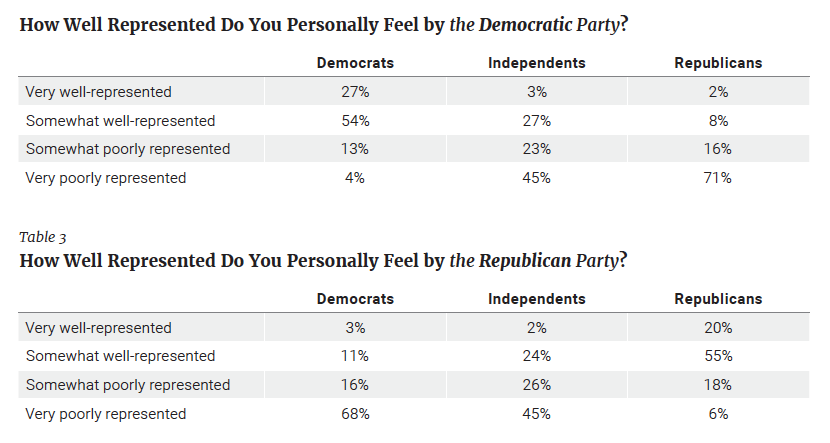Screen dimensions: 830x443
Task: Select the 6% Republicans cell in the Republican Party table
Action: point(718,414)
